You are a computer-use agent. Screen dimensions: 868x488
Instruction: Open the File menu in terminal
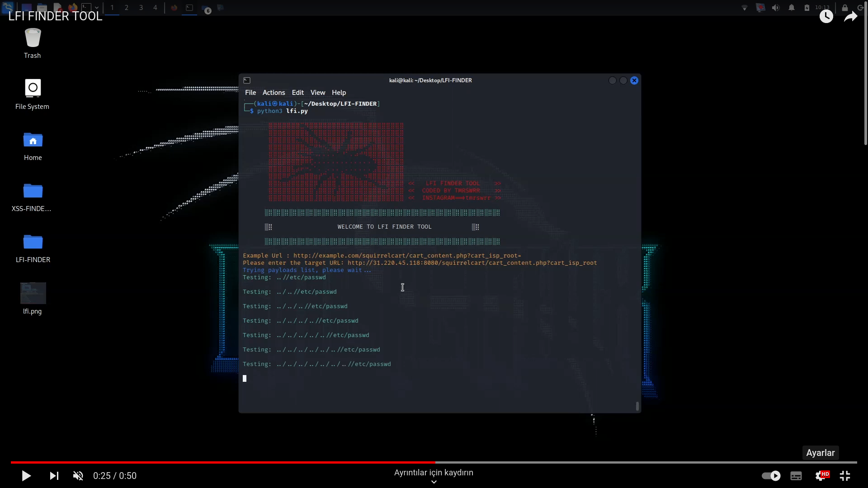pyautogui.click(x=250, y=92)
